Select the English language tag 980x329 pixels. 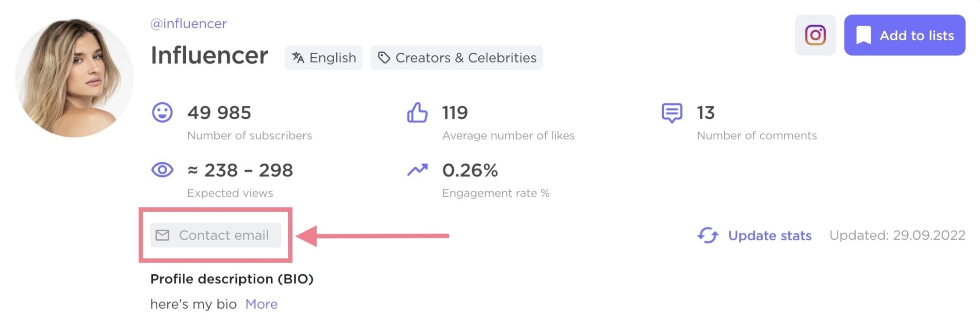[x=324, y=58]
